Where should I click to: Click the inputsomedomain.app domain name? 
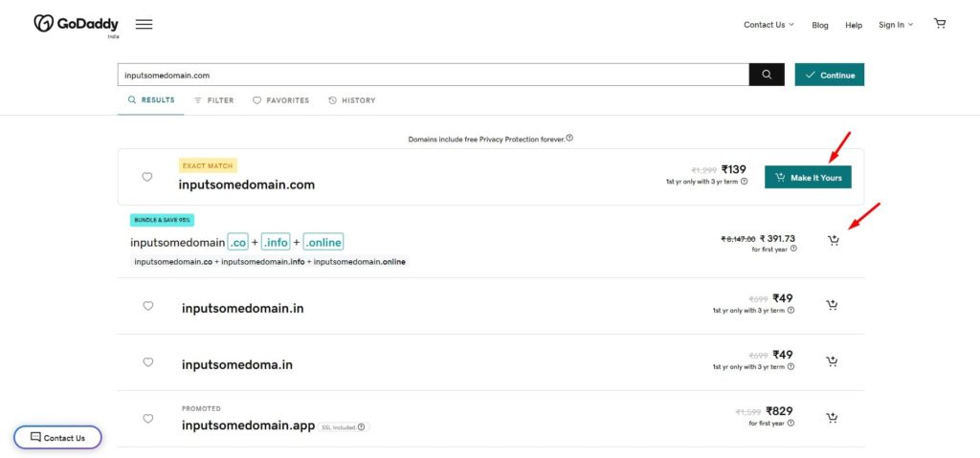[248, 426]
